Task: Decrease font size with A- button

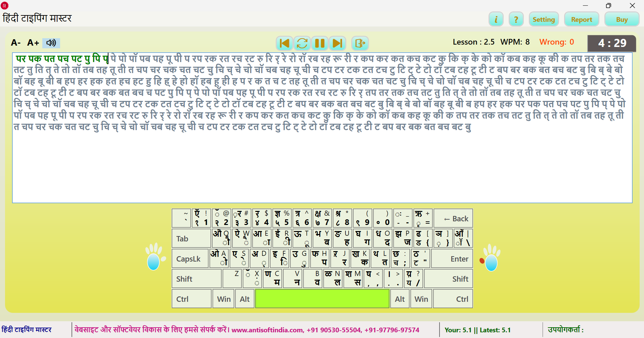Action: 16,43
